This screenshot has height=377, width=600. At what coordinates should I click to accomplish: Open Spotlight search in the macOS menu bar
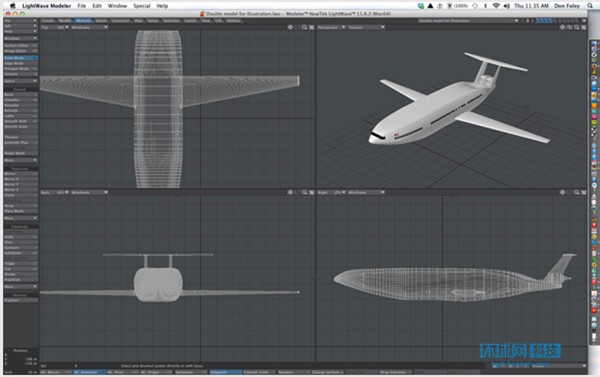pyautogui.click(x=590, y=6)
